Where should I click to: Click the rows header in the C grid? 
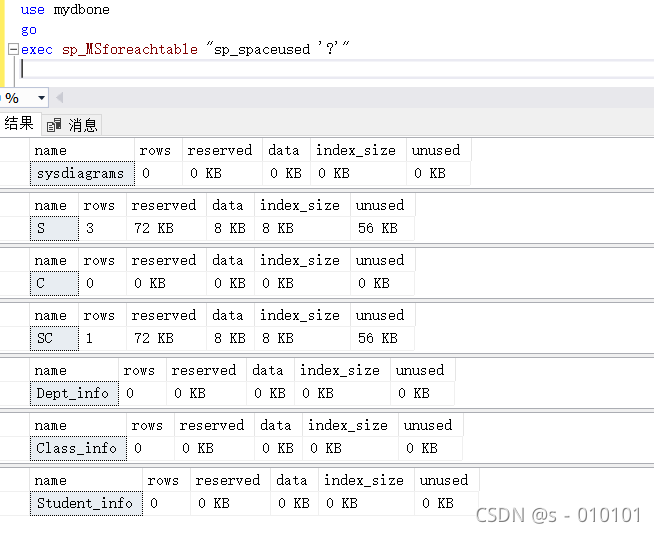coord(103,260)
